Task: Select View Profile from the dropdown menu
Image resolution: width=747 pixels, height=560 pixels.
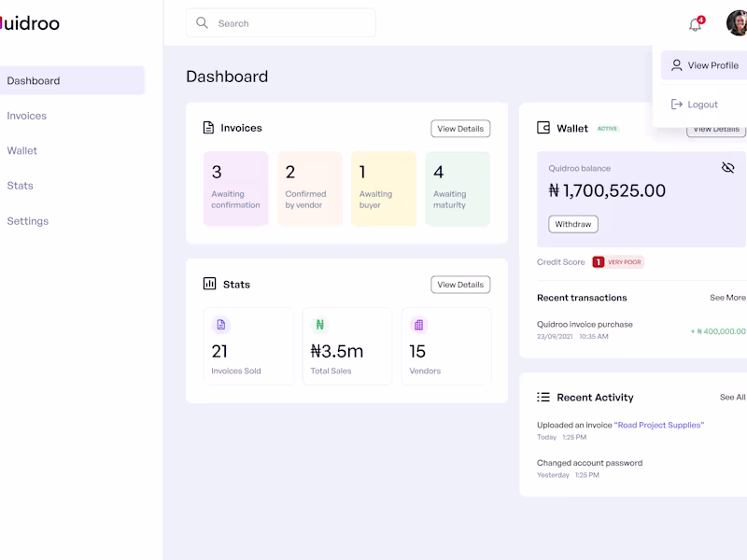Action: (x=705, y=65)
